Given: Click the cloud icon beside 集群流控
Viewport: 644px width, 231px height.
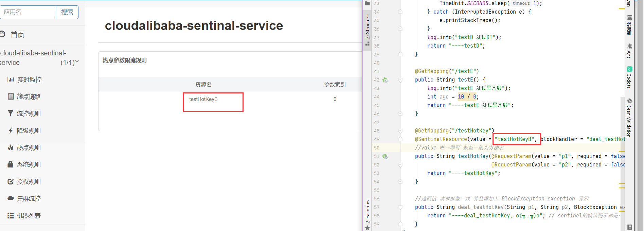Looking at the screenshot, I should [x=11, y=198].
